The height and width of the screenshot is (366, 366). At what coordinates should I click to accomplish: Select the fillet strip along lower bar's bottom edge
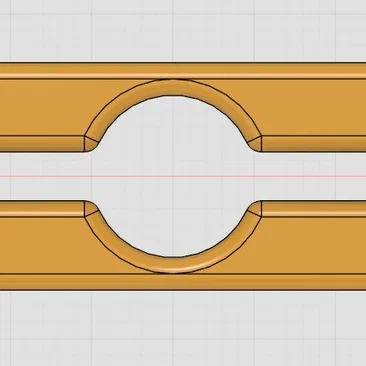click(x=183, y=282)
